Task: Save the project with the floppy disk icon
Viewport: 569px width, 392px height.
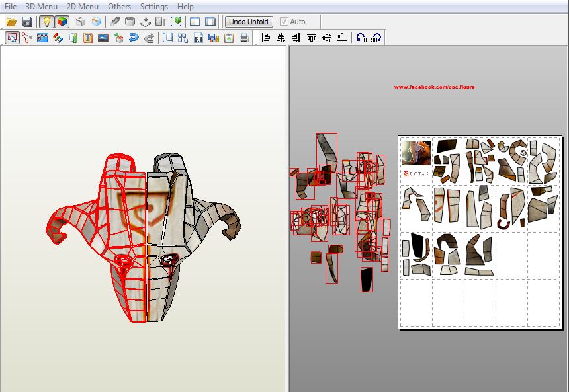Action: click(27, 22)
